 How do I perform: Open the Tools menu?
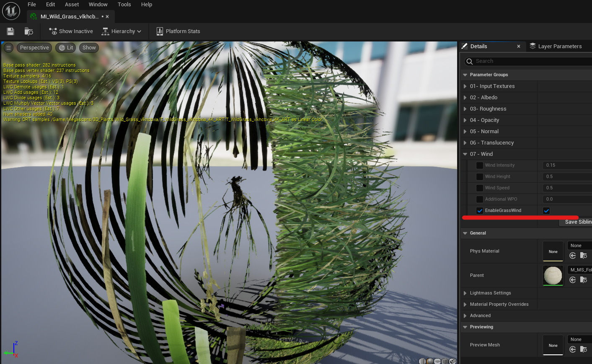pos(124,5)
